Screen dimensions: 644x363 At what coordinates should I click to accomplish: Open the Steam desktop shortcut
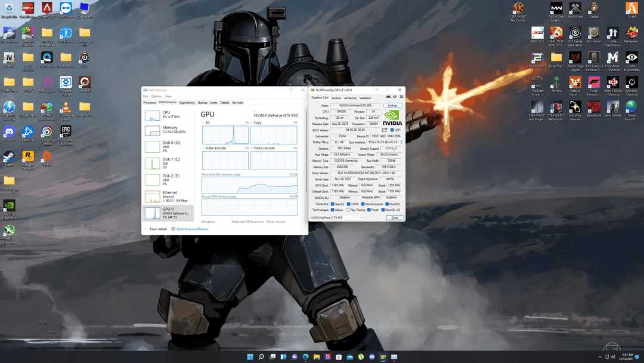pos(9,158)
